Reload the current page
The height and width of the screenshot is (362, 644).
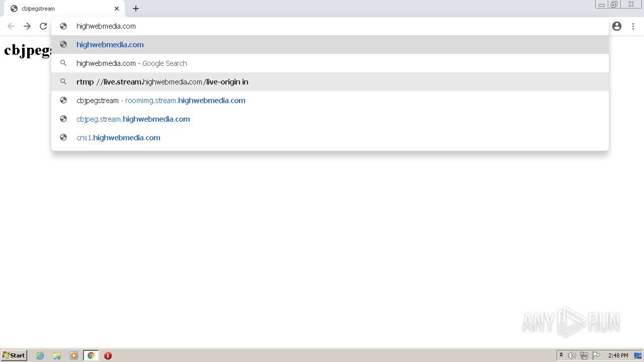coord(43,26)
